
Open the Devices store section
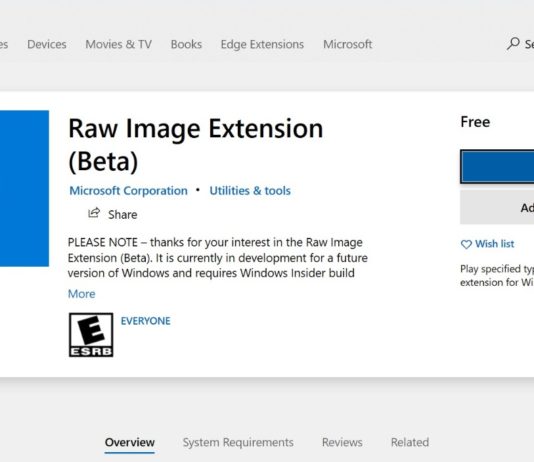pyautogui.click(x=47, y=44)
